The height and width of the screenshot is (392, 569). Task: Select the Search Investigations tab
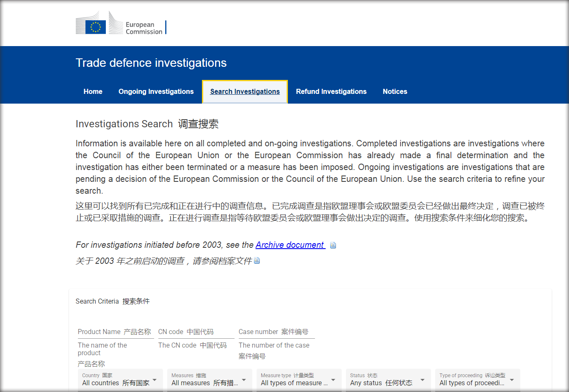(245, 91)
